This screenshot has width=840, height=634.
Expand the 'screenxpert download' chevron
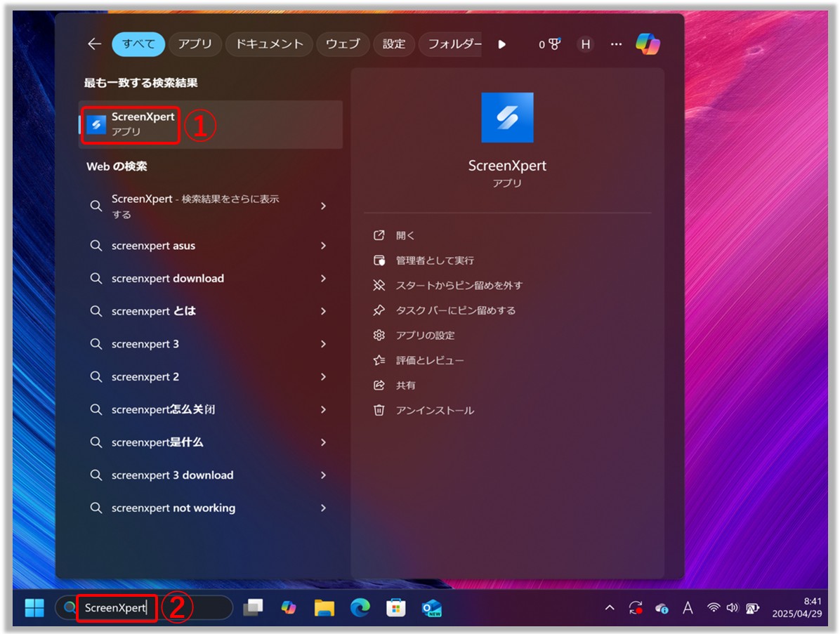point(323,279)
